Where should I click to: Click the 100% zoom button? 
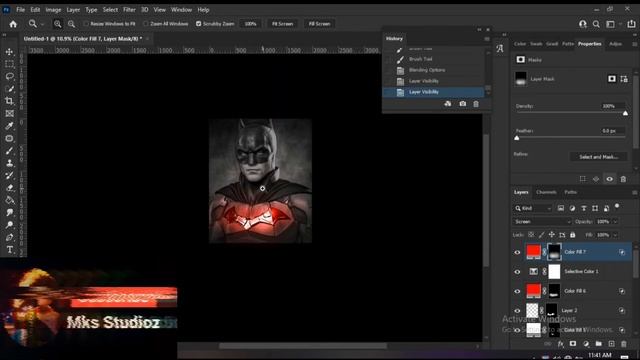250,24
